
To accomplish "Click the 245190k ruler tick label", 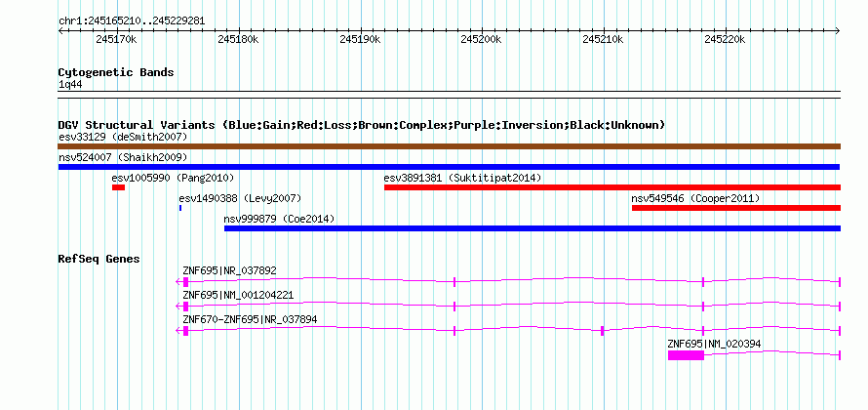I will pos(360,40).
